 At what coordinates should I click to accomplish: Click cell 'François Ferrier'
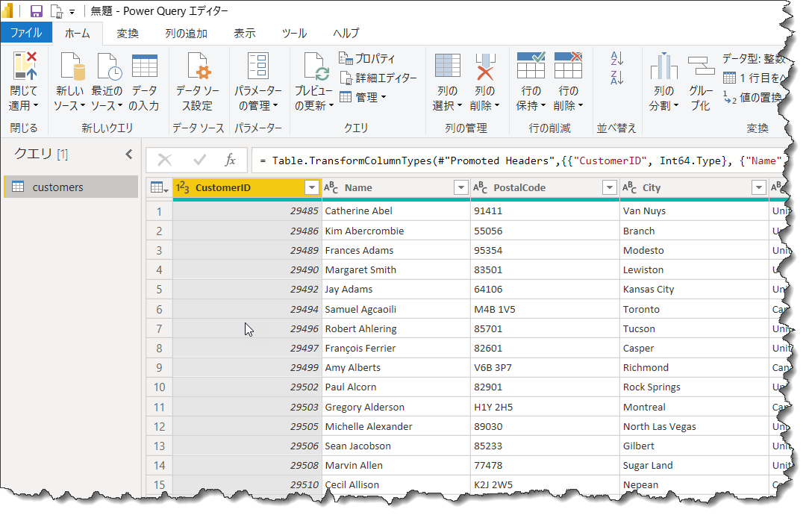396,348
